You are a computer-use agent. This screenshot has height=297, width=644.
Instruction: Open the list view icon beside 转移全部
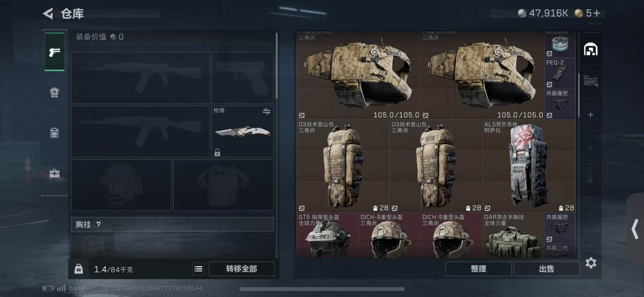click(x=199, y=269)
